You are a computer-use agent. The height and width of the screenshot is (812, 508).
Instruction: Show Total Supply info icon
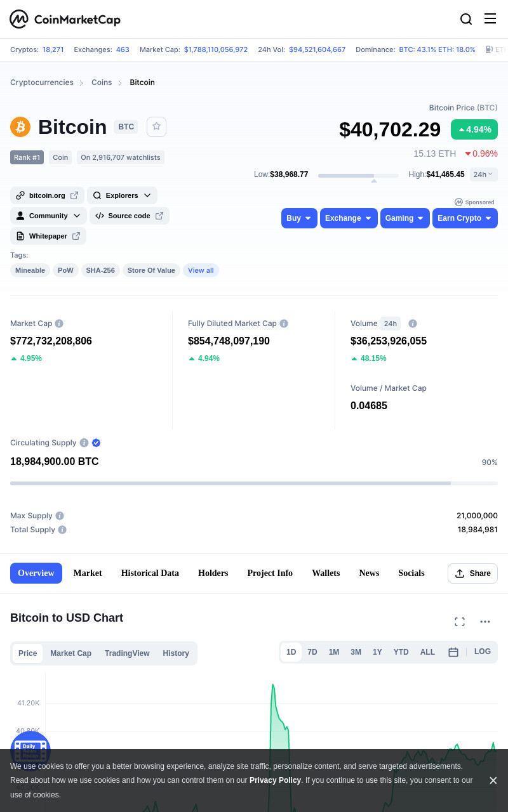[x=62, y=530]
